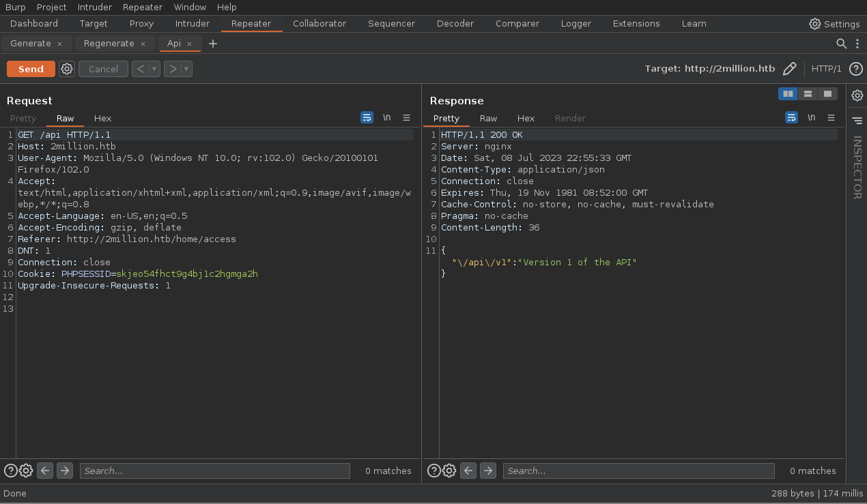Go to next match in Response search
The image size is (867, 504).
pyautogui.click(x=488, y=471)
